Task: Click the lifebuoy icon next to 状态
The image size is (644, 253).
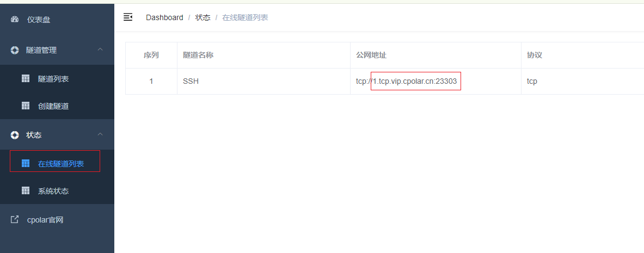Action: click(x=15, y=135)
